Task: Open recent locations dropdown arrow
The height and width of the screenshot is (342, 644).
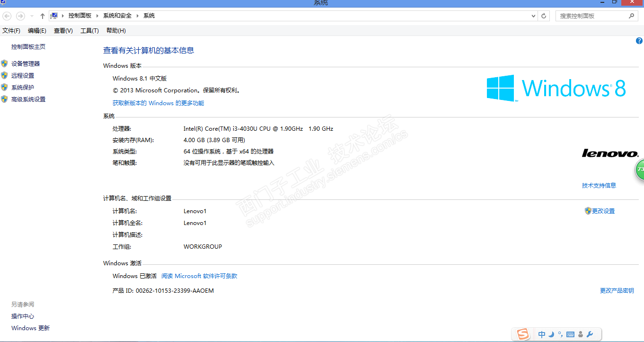Action: point(32,16)
